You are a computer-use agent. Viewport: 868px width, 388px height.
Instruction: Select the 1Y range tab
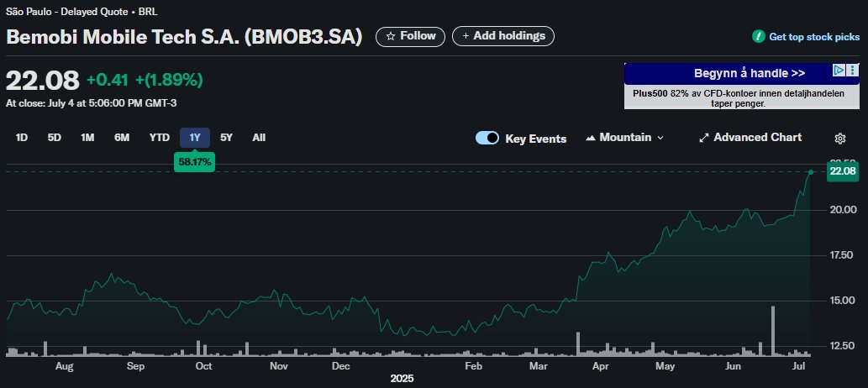[195, 137]
